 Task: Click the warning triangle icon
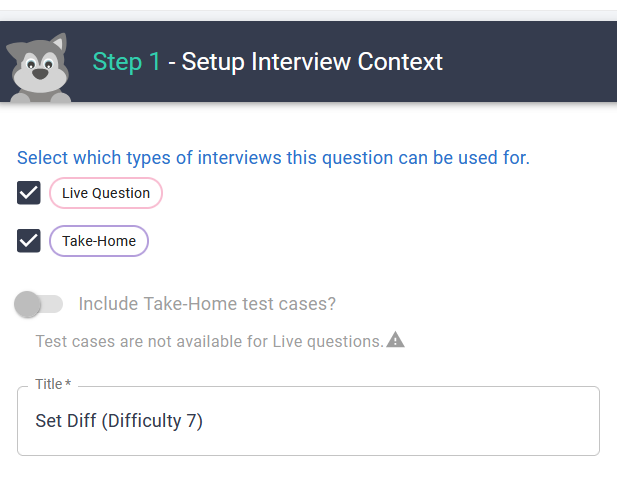pyautogui.click(x=395, y=340)
